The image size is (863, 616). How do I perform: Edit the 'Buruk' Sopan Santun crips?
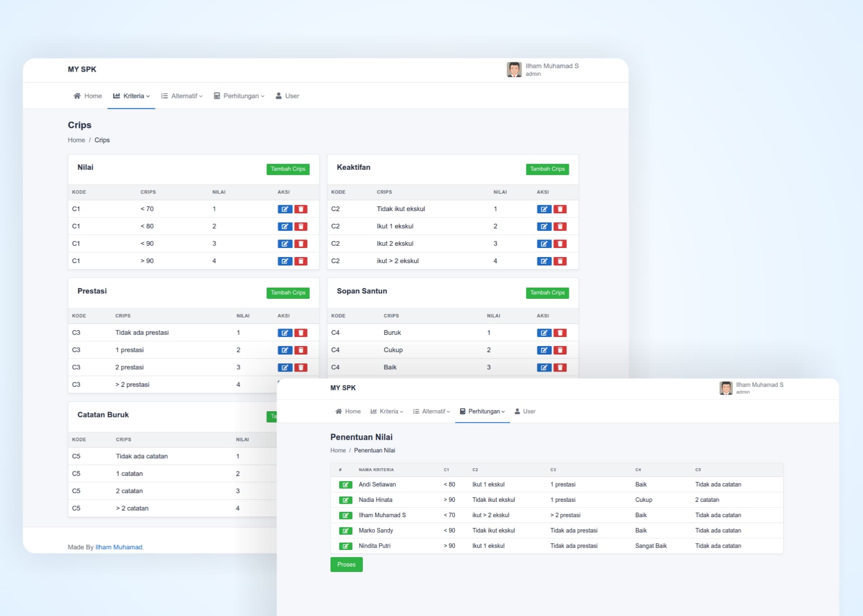(x=544, y=333)
